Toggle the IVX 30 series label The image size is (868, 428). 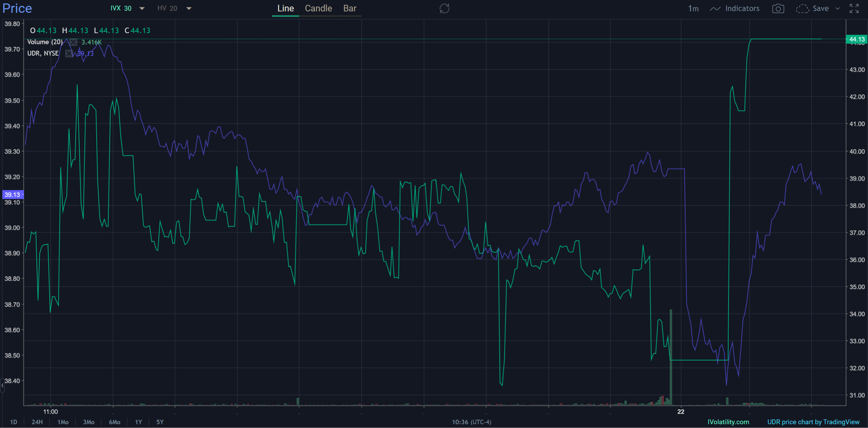tap(121, 9)
